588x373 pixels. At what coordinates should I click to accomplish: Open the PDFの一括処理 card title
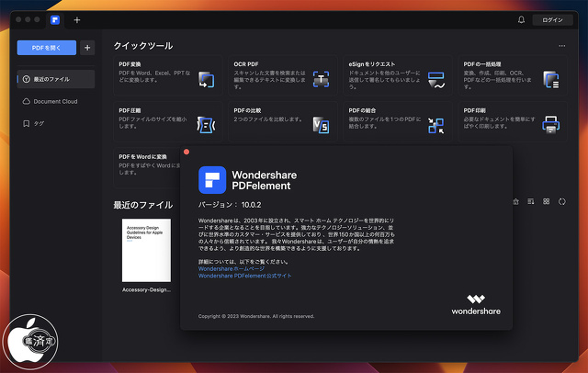click(x=482, y=64)
